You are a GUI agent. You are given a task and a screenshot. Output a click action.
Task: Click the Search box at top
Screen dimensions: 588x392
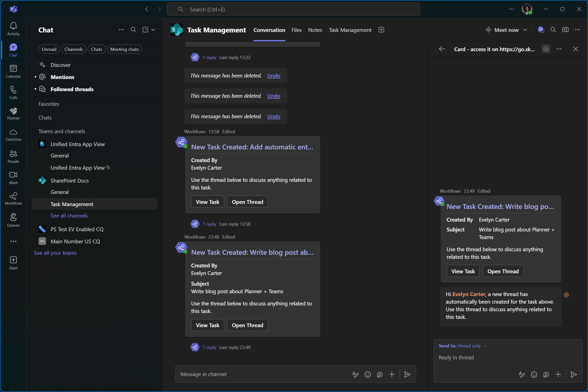click(293, 9)
